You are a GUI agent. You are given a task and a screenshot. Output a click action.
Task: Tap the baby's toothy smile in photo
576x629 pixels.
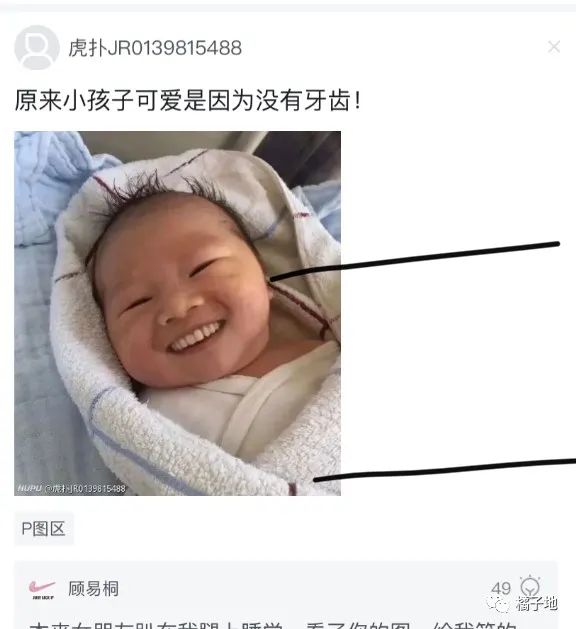coord(196,336)
